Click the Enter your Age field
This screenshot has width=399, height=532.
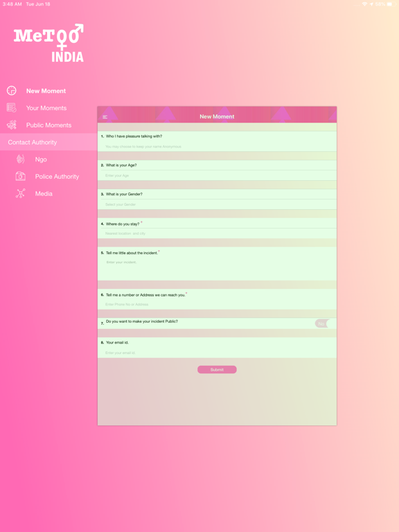217,175
